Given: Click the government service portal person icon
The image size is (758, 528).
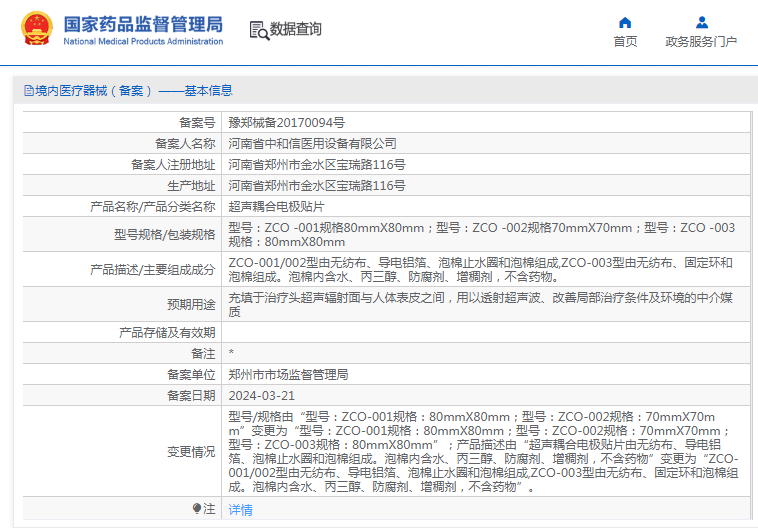Looking at the screenshot, I should pos(701,22).
